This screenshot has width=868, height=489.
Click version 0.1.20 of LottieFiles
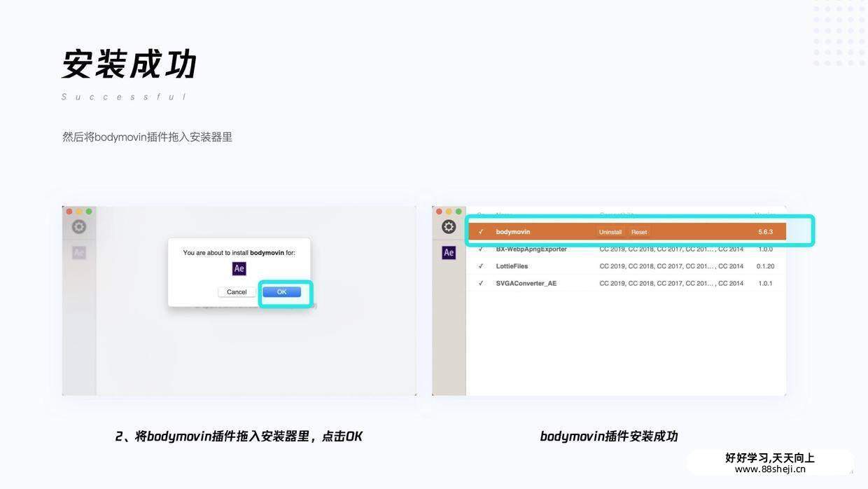pyautogui.click(x=765, y=266)
